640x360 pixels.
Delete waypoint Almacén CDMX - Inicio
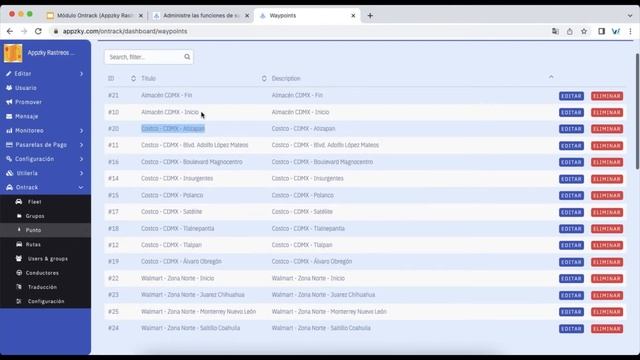point(607,112)
